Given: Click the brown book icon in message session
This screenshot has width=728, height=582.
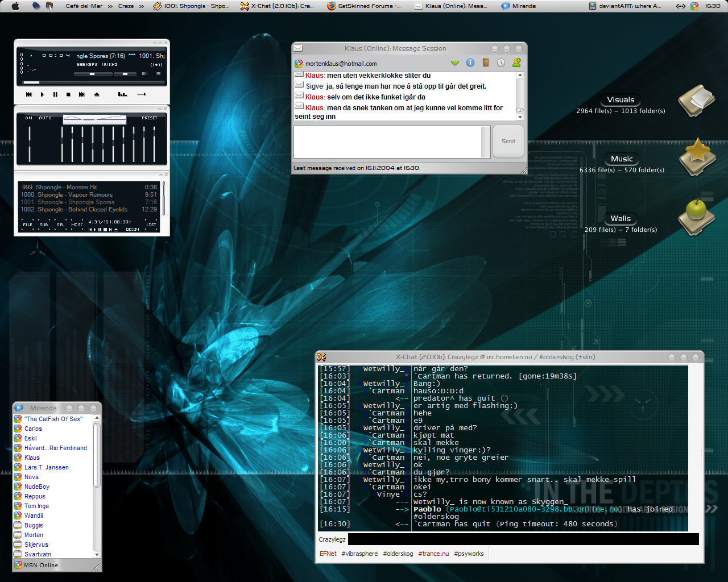Looking at the screenshot, I should tap(486, 63).
